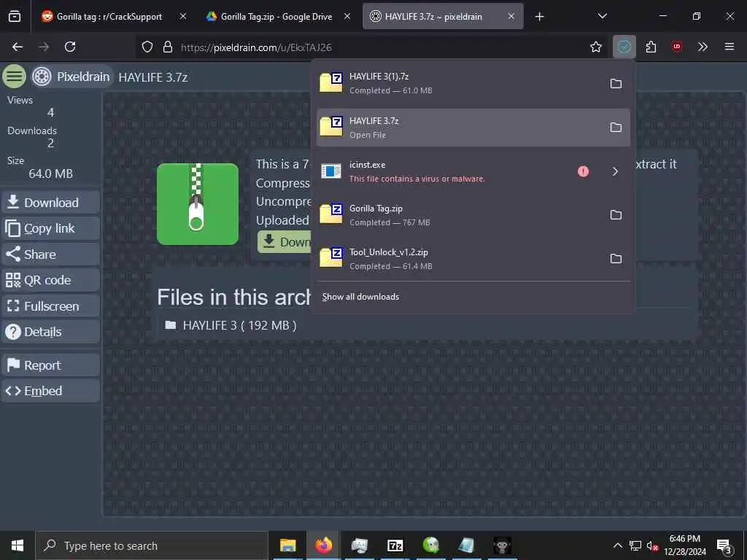Open the Extensions puzzle icon
The image size is (747, 560).
(x=651, y=47)
